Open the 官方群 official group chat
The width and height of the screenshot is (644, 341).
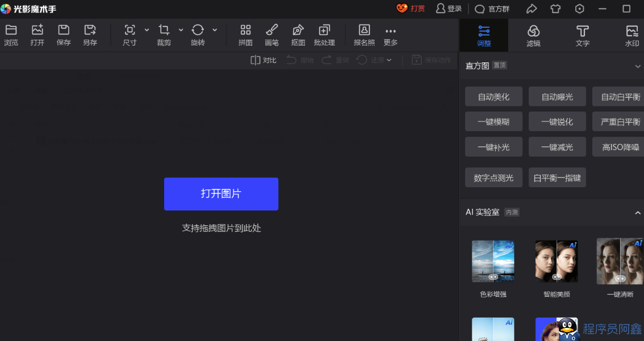(492, 9)
